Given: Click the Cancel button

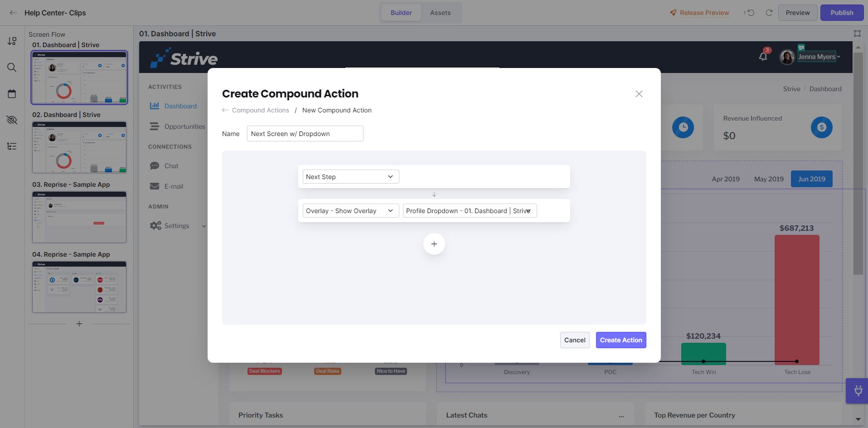Looking at the screenshot, I should click(575, 340).
